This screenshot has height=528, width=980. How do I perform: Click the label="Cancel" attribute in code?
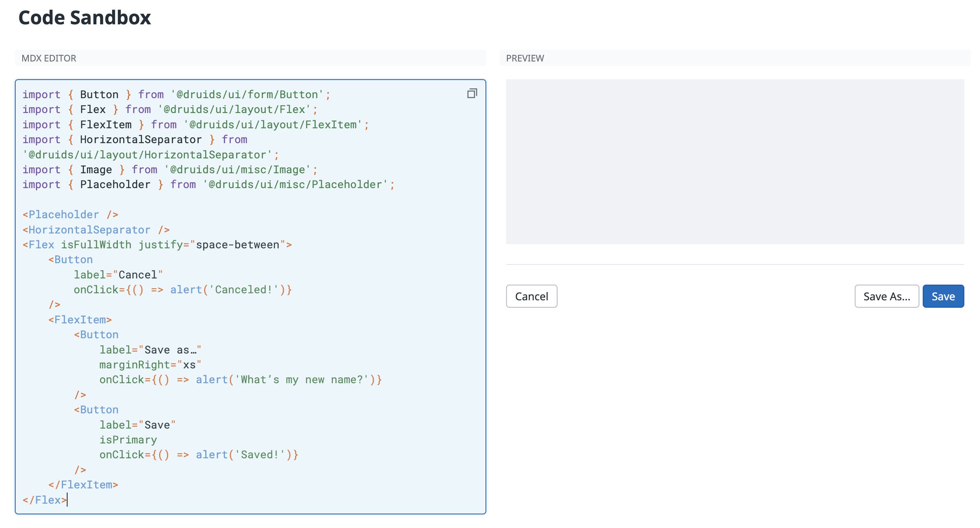point(118,274)
